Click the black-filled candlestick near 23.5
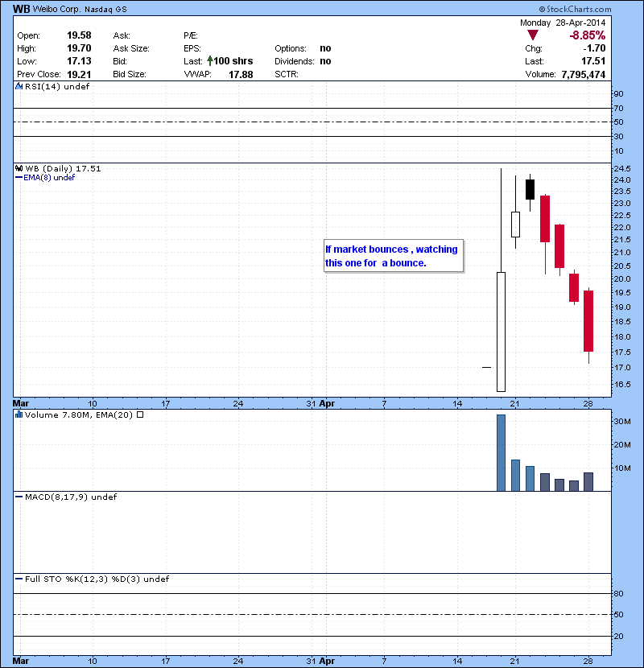The width and height of the screenshot is (644, 668). pos(530,190)
